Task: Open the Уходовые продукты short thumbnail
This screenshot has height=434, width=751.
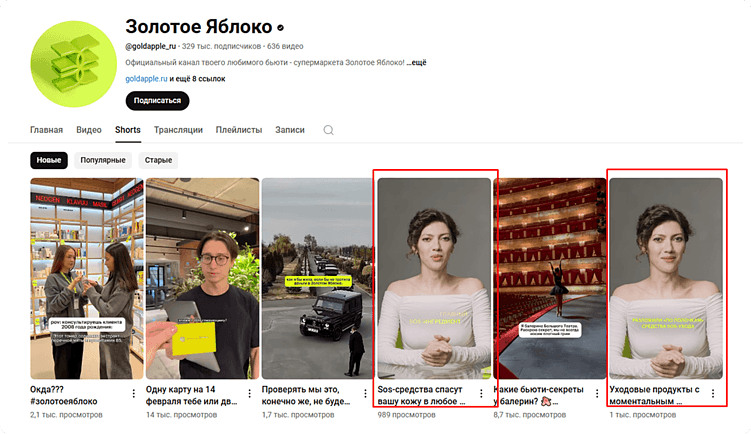Action: (x=666, y=279)
